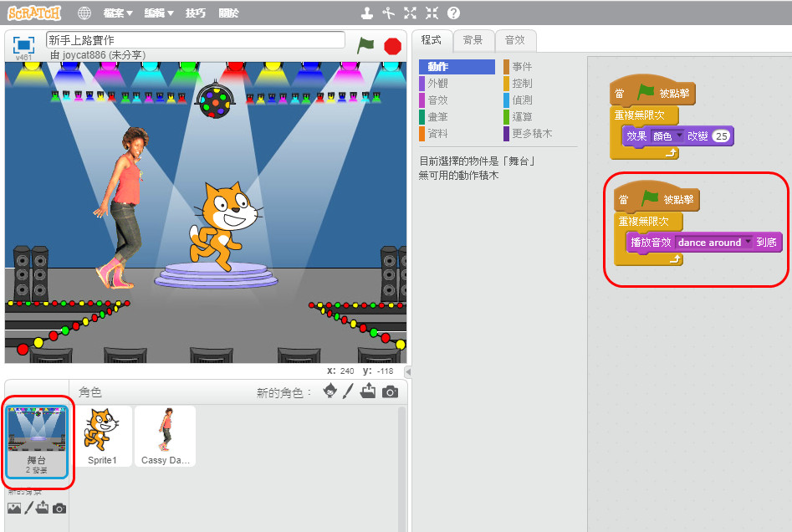Open the 檔案 menu
792x532 pixels.
click(x=118, y=13)
